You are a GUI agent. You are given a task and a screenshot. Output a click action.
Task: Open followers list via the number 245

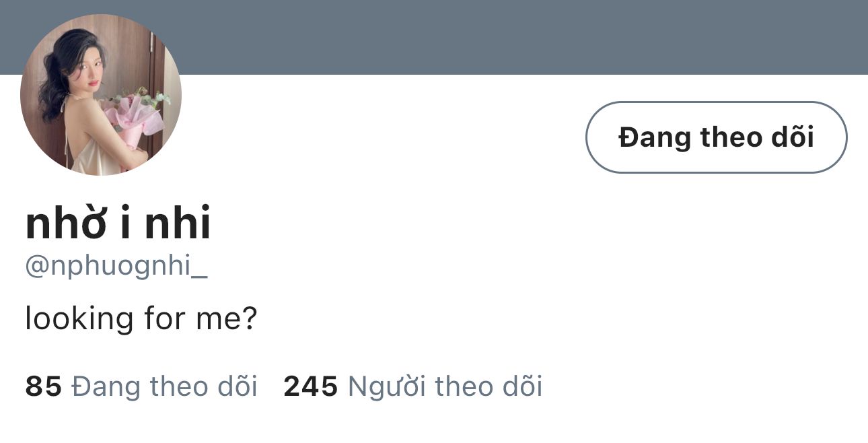coord(310,386)
